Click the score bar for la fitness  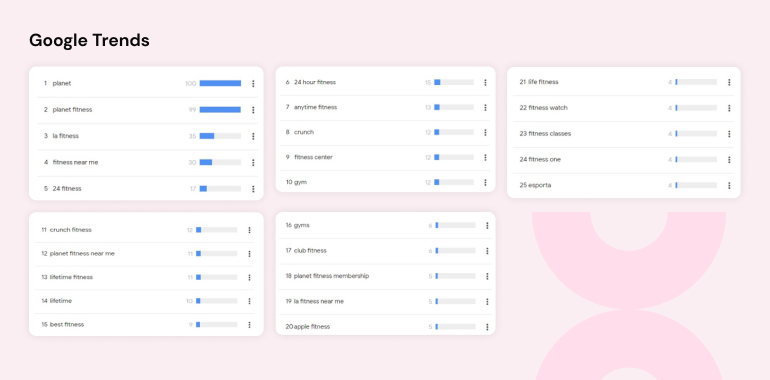(x=220, y=136)
